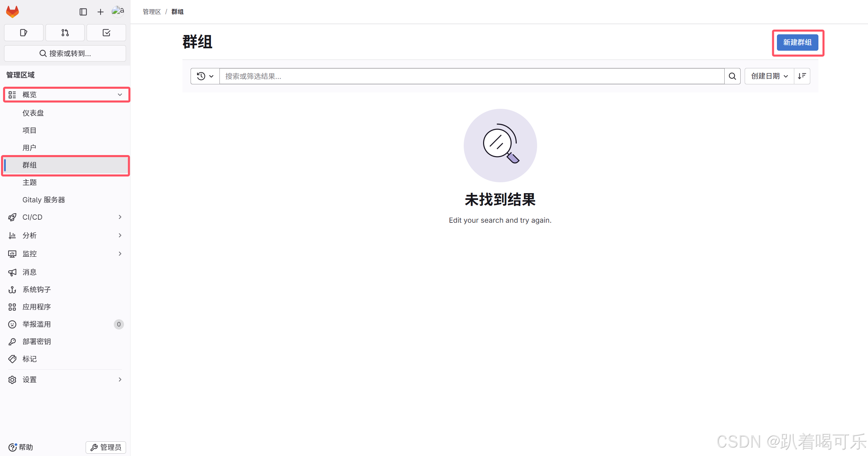The width and height of the screenshot is (868, 456).
Task: Click the 应用程序 grid icon
Action: pyautogui.click(x=12, y=307)
